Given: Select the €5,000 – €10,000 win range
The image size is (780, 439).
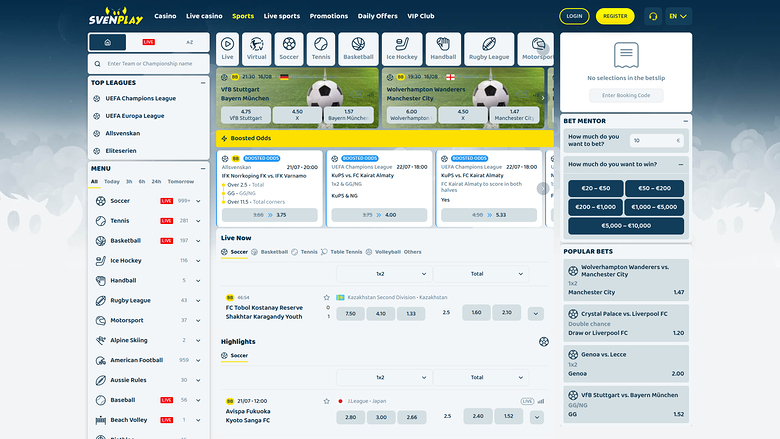Looking at the screenshot, I should (626, 226).
